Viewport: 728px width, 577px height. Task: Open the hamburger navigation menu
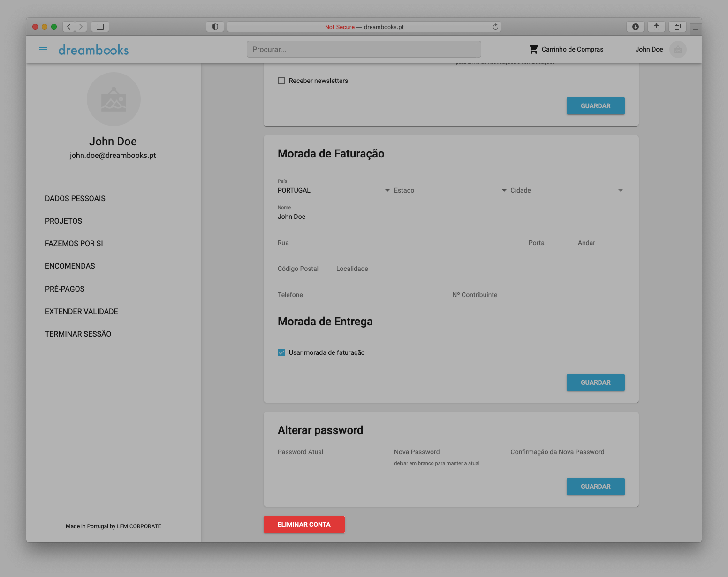[x=43, y=50]
